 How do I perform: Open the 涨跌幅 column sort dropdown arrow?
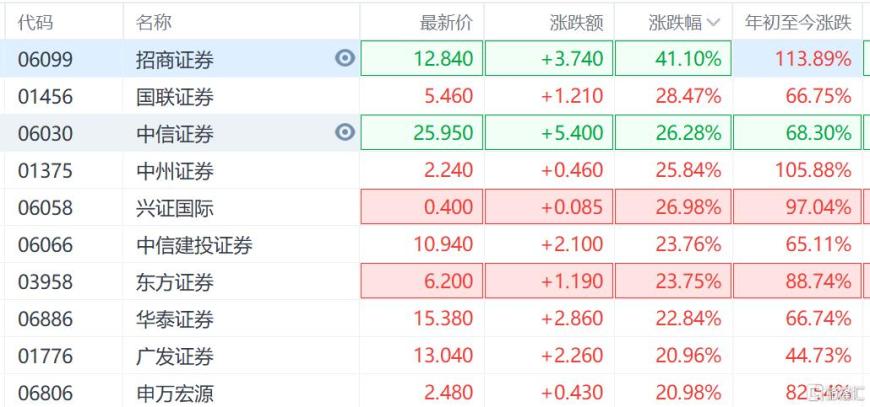click(x=713, y=22)
